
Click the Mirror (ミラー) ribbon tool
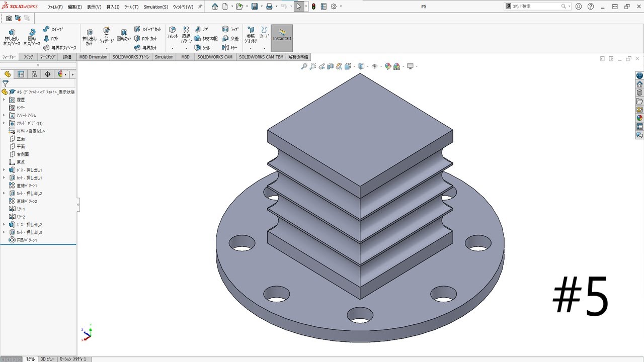tap(230, 48)
